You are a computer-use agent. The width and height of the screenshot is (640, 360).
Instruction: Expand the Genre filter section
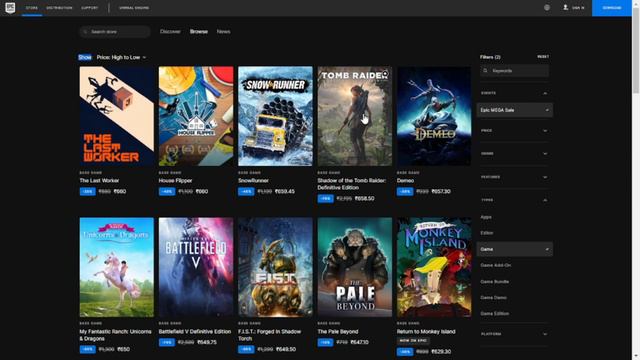click(x=514, y=153)
